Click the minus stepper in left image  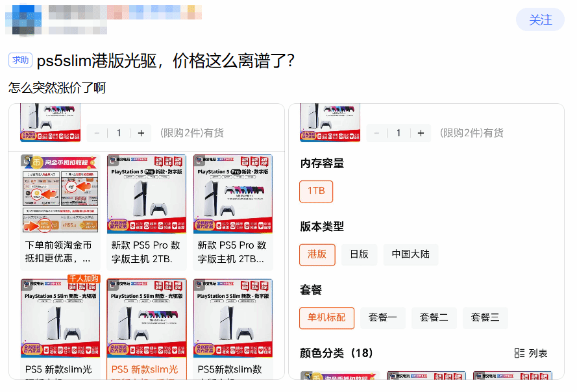[97, 133]
